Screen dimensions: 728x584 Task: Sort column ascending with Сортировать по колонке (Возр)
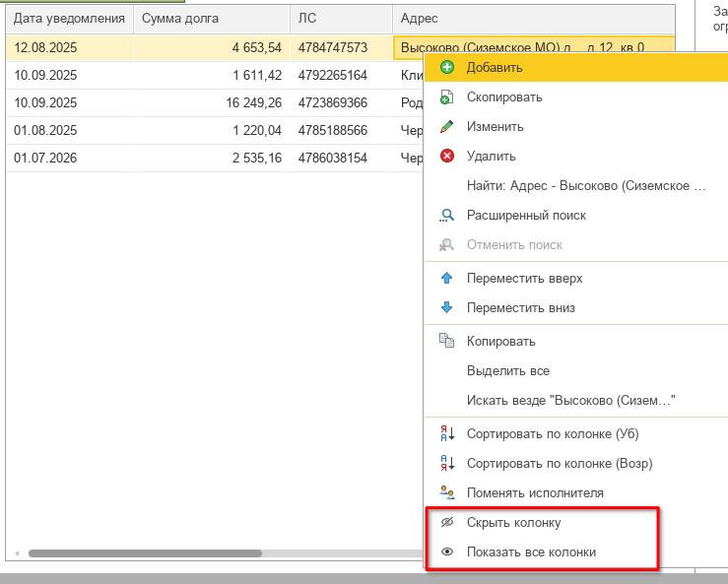coord(559,464)
